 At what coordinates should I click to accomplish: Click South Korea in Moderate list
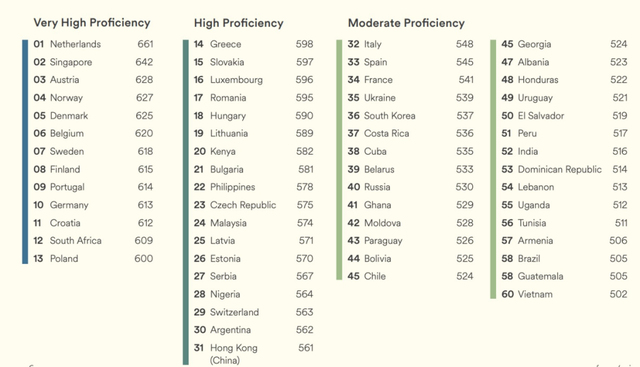[411, 116]
